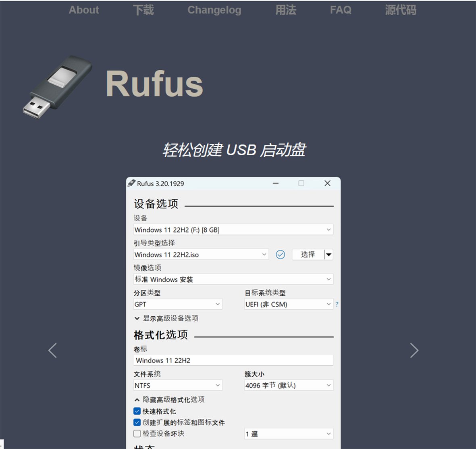The width and height of the screenshot is (476, 449).
Task: Open the FAQ page
Action: coord(341,10)
